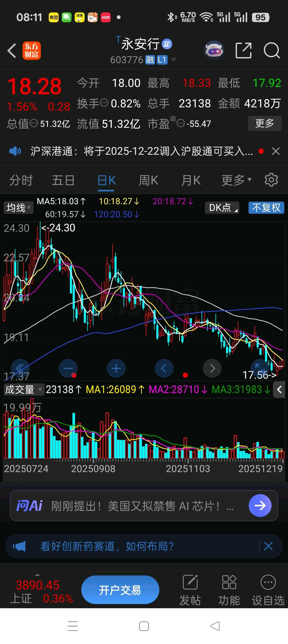Screen dimensions: 288x644
Task: Open chart settings gear icon
Action: click(x=271, y=180)
